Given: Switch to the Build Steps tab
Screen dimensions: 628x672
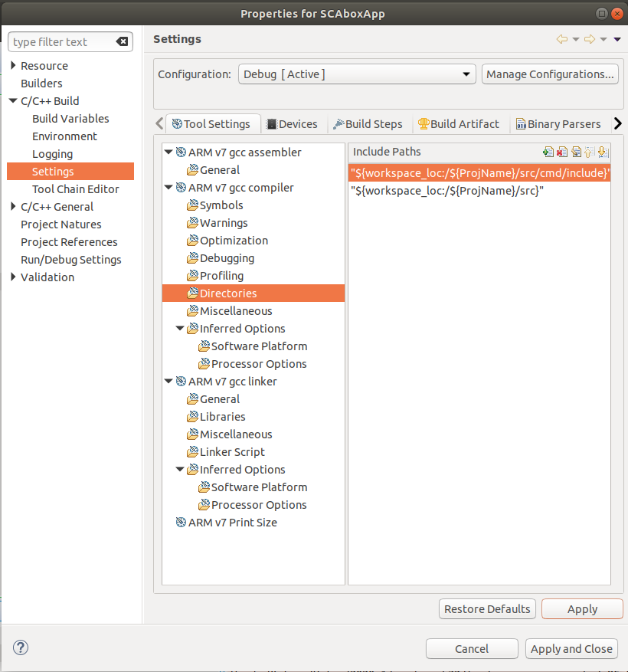Looking at the screenshot, I should pyautogui.click(x=368, y=124).
